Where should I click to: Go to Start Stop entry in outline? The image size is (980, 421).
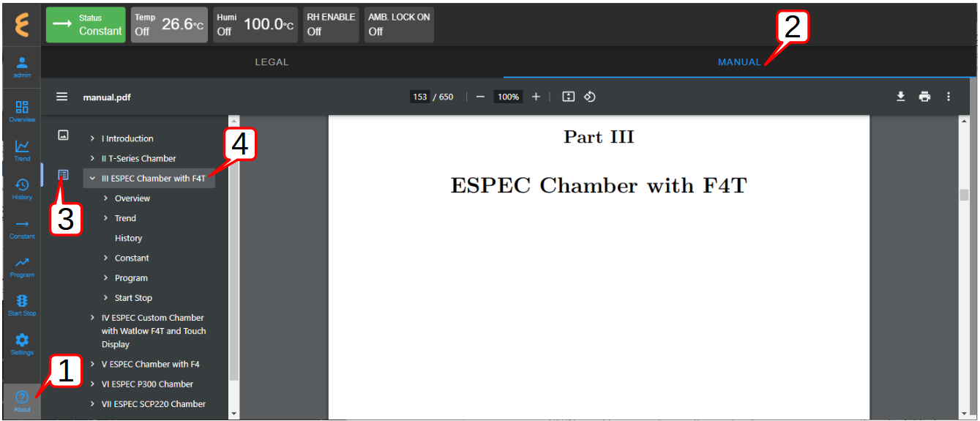point(133,298)
